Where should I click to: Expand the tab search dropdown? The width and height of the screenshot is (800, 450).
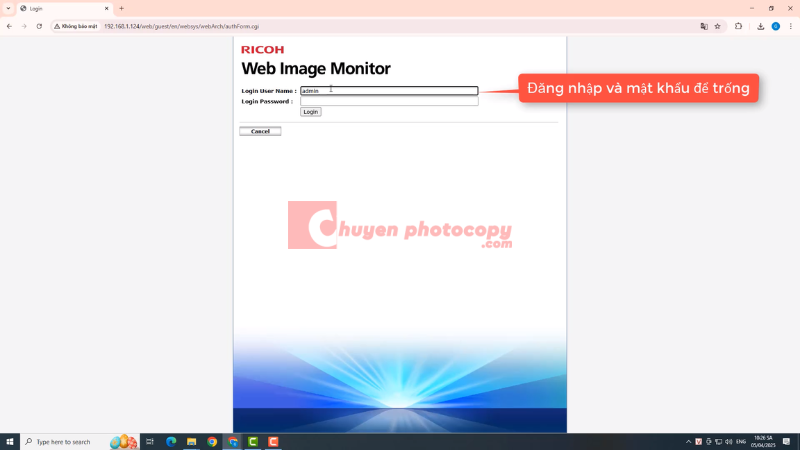(x=8, y=9)
